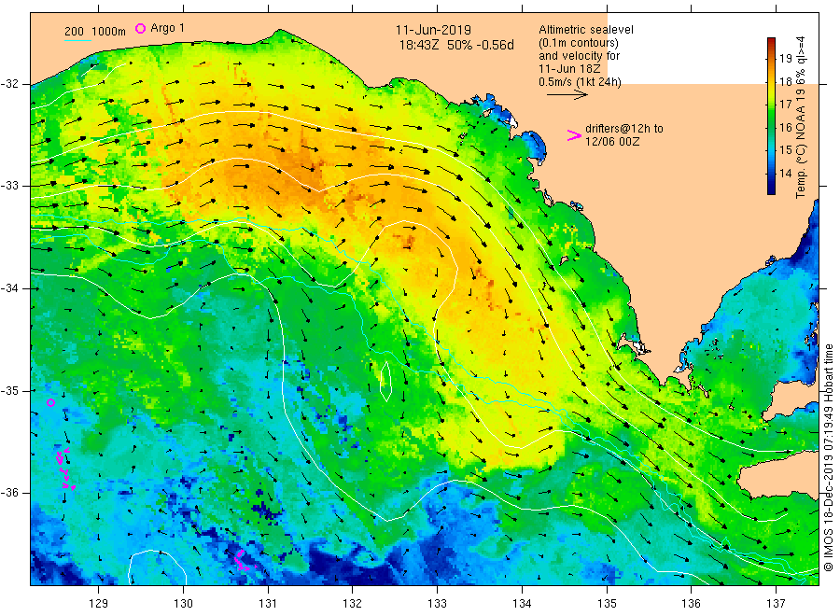Click longitude label 129

(99, 604)
